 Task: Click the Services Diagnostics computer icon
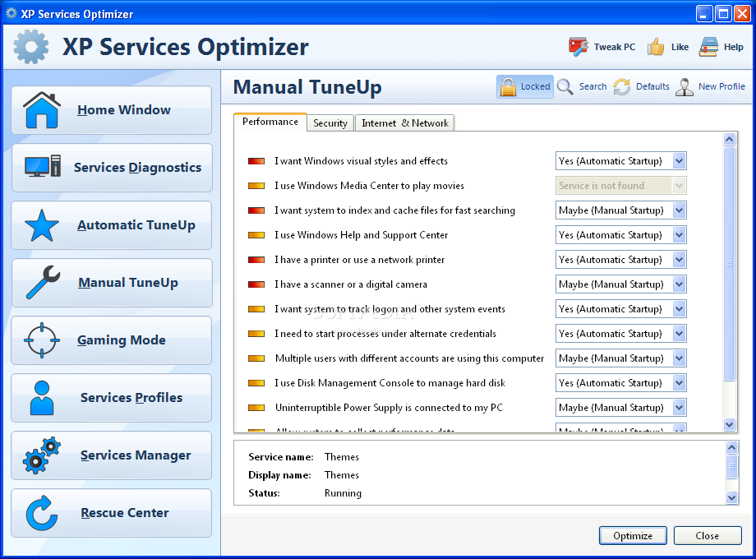coord(43,166)
